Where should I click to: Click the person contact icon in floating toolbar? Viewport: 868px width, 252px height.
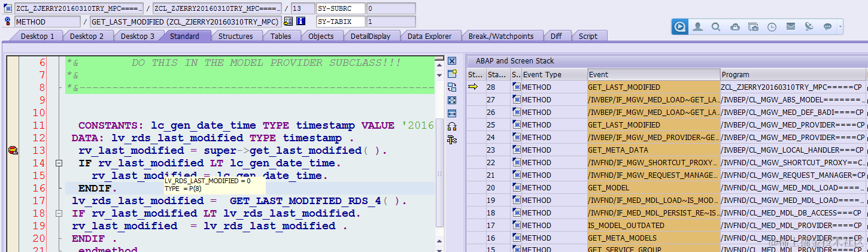coord(698,27)
